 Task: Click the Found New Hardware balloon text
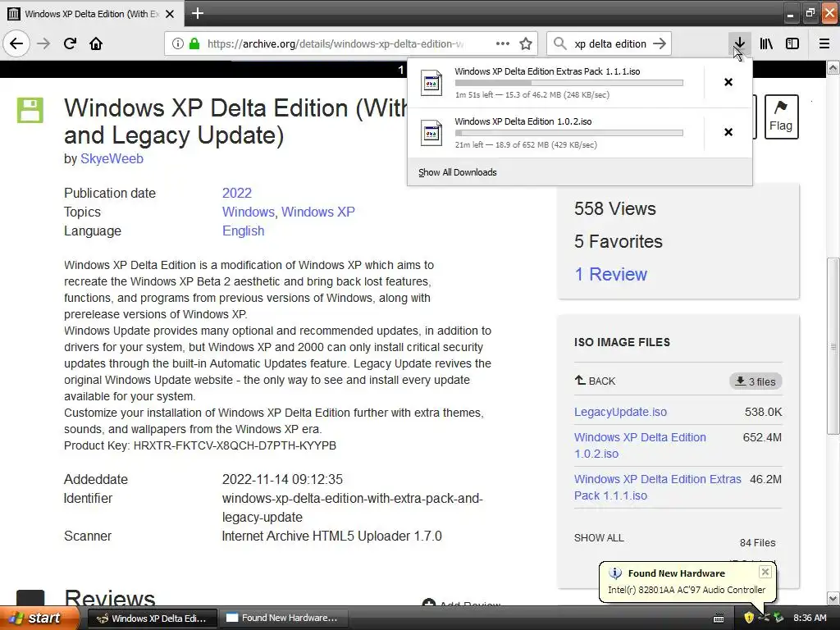tap(687, 590)
